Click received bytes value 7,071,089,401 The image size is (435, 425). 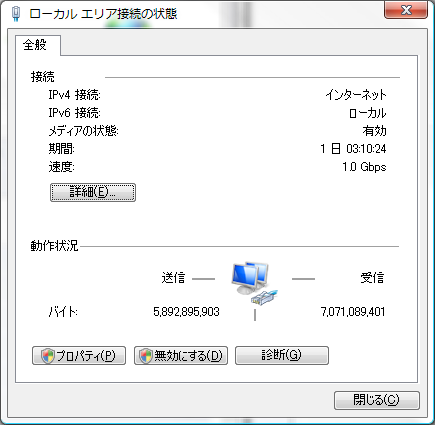pos(353,312)
